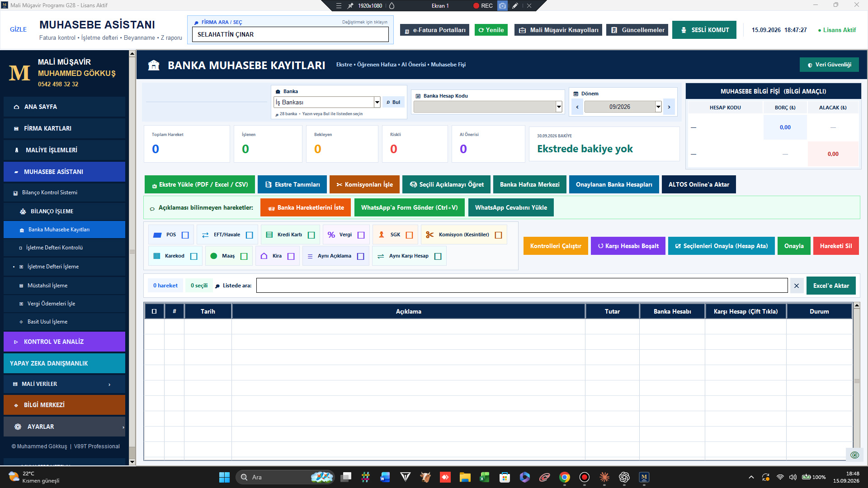This screenshot has width=868, height=488.
Task: Expand the MALİ VERİLER sidebar item
Action: pos(64,384)
